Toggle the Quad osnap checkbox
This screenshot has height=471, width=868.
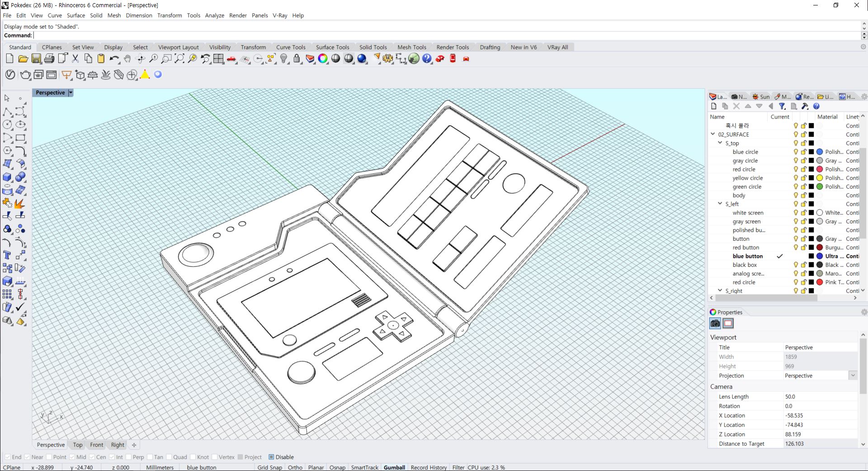pos(169,457)
